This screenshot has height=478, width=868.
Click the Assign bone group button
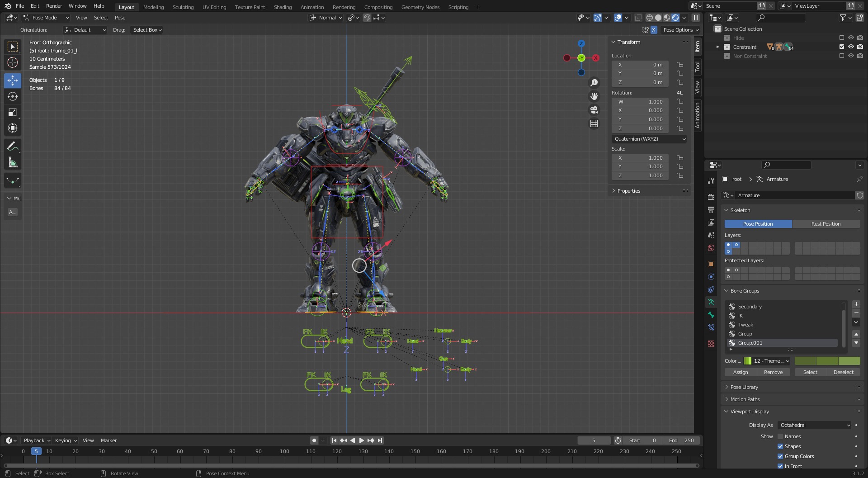pos(741,372)
